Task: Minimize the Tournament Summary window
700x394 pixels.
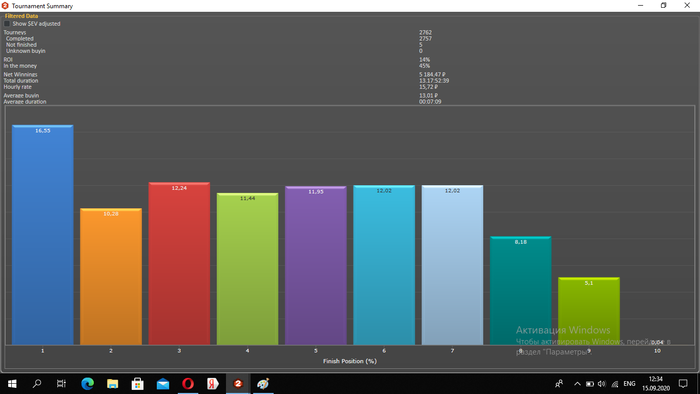Action: 640,5
